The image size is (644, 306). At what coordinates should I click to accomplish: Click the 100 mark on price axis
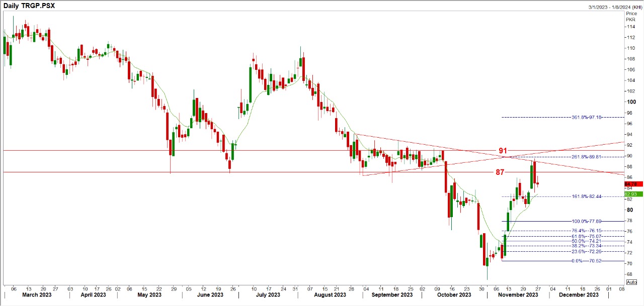point(630,101)
